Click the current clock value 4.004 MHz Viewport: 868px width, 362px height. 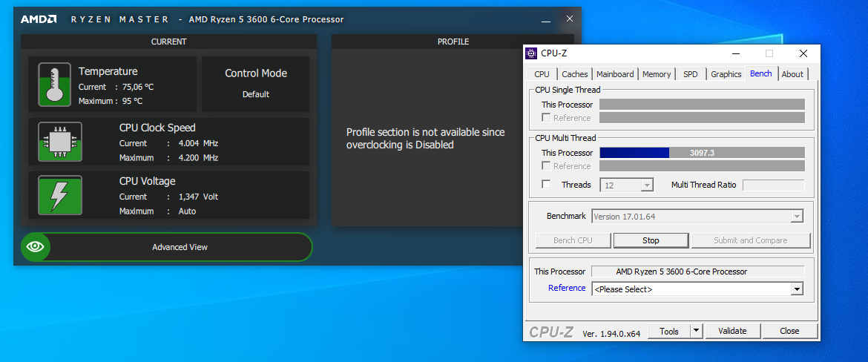[x=197, y=143]
